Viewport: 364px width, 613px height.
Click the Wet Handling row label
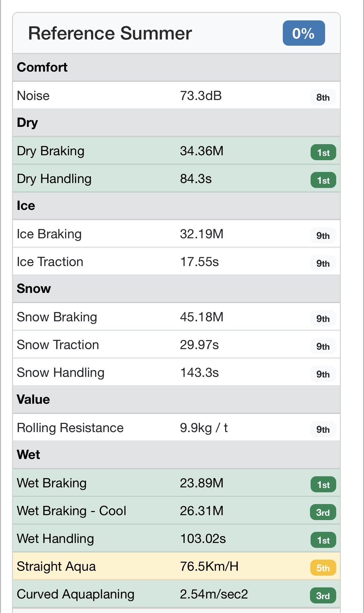point(55,539)
